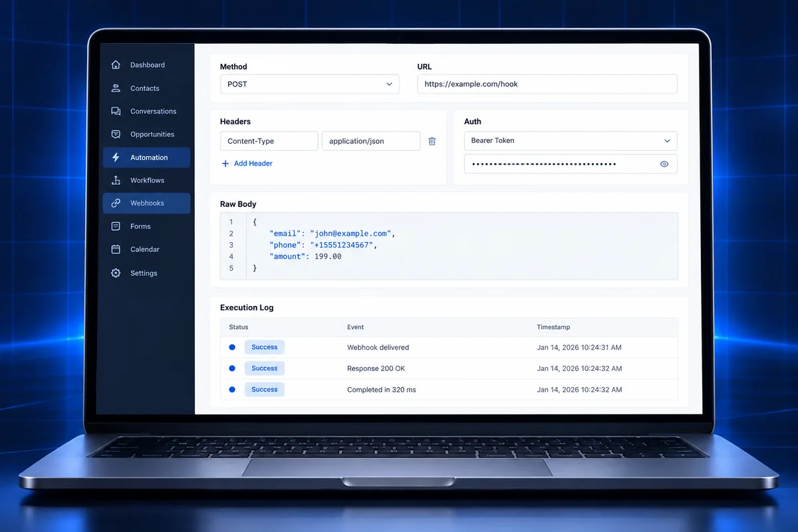Image resolution: width=798 pixels, height=532 pixels.
Task: Click the Execution Log heading
Action: pos(247,308)
